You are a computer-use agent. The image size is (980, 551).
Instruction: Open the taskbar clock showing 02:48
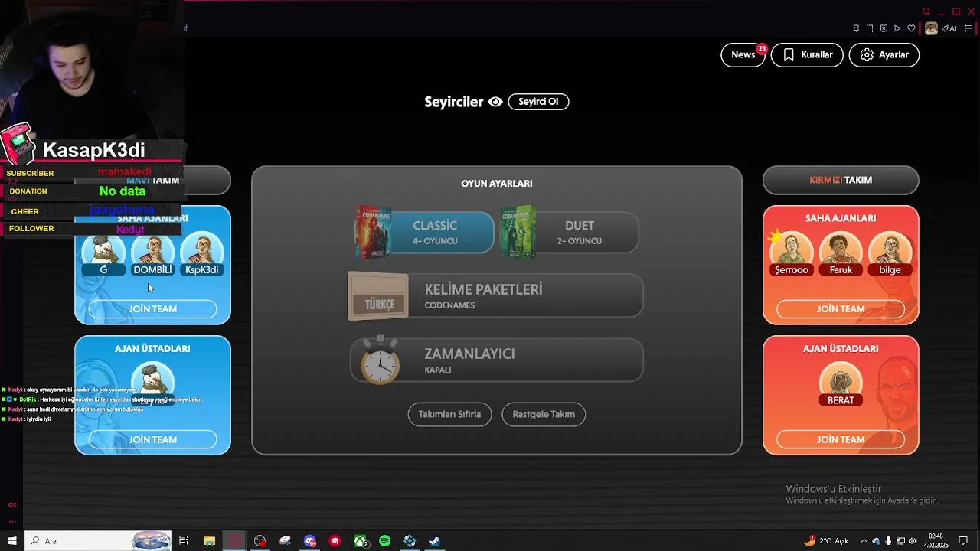pos(936,541)
